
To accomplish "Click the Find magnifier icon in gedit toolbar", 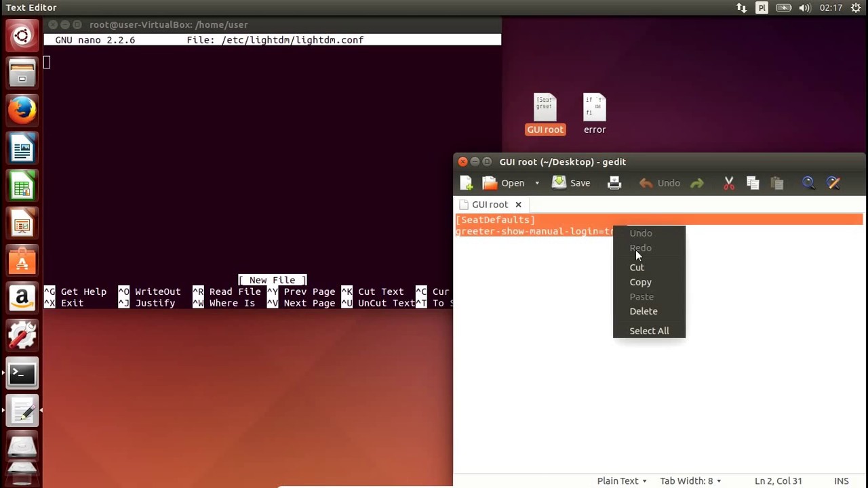I will pos(808,183).
